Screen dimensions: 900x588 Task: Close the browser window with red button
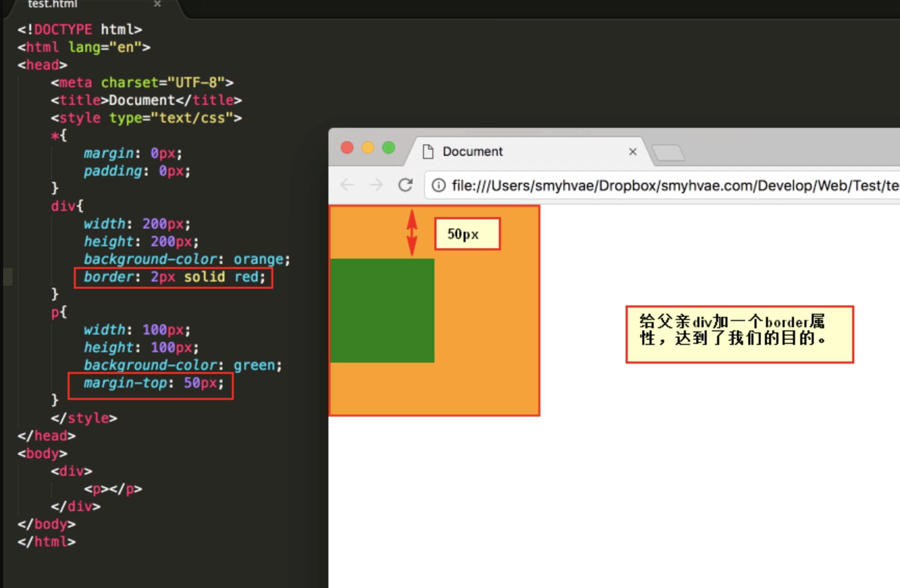[x=347, y=148]
